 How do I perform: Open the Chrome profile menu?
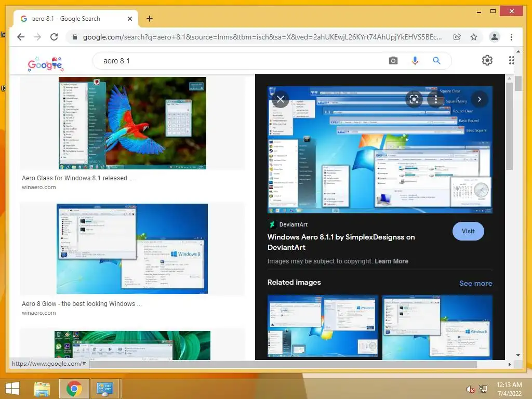click(x=495, y=37)
